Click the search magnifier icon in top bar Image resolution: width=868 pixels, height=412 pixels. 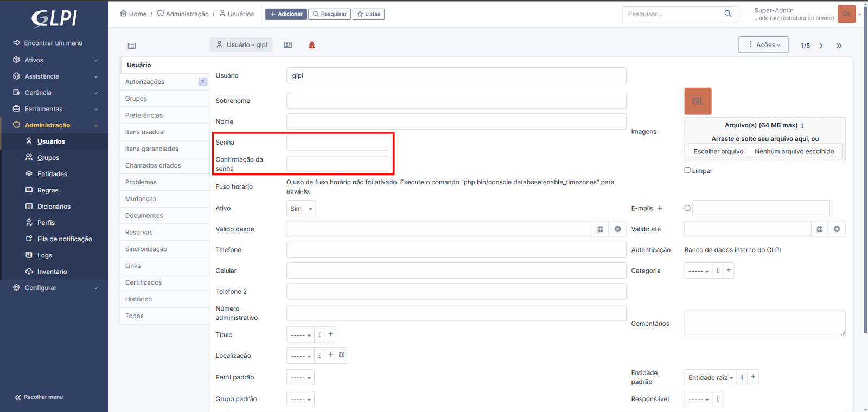728,14
